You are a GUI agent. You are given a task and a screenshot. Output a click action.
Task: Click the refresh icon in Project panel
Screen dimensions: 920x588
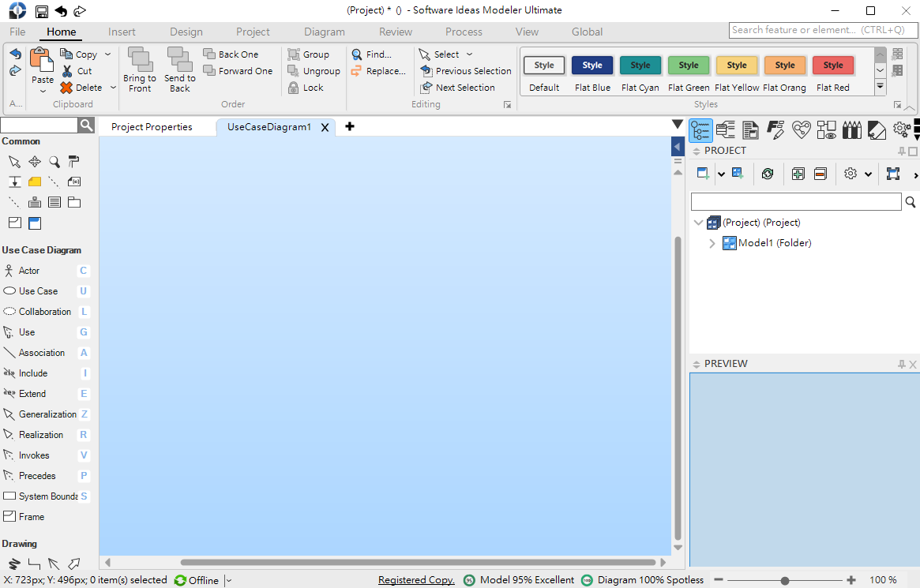point(768,174)
